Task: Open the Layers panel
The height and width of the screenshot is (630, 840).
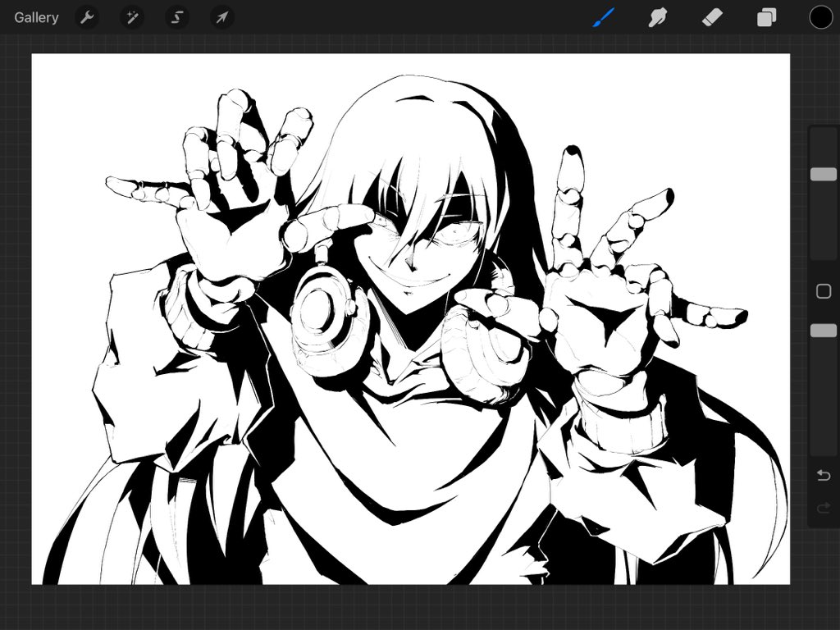Action: point(767,18)
